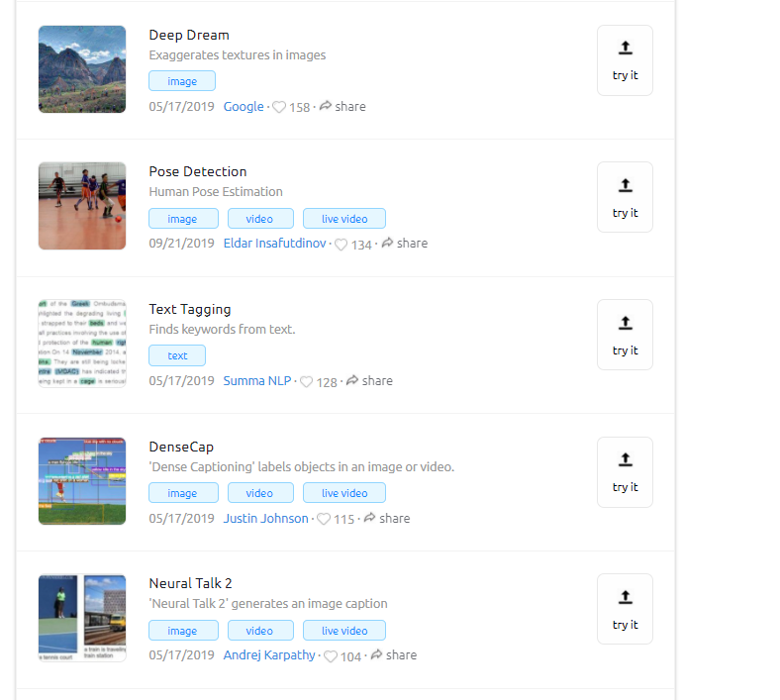780x700 pixels.
Task: Click the 115 like count
Action: tap(344, 520)
